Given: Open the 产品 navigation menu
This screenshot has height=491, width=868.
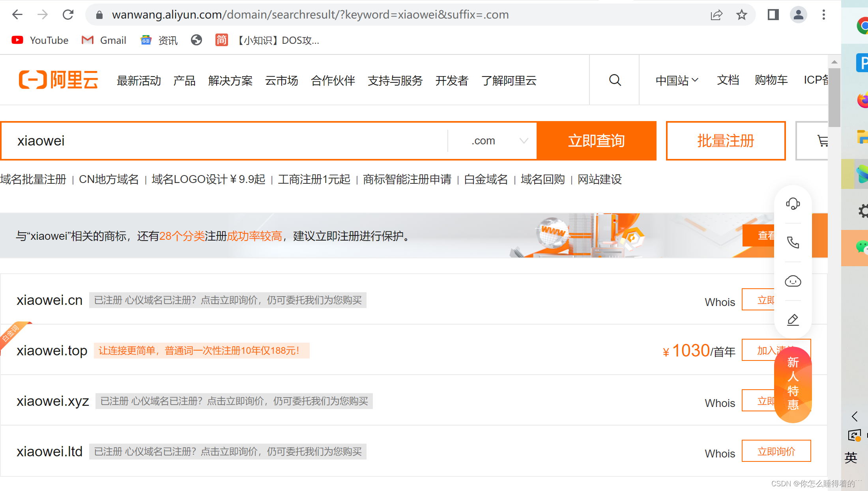Looking at the screenshot, I should [184, 80].
